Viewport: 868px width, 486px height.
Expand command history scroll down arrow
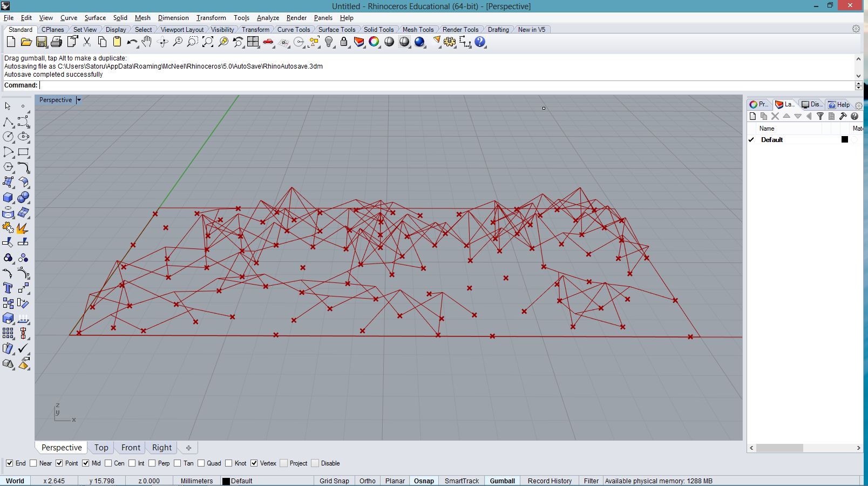click(x=858, y=76)
